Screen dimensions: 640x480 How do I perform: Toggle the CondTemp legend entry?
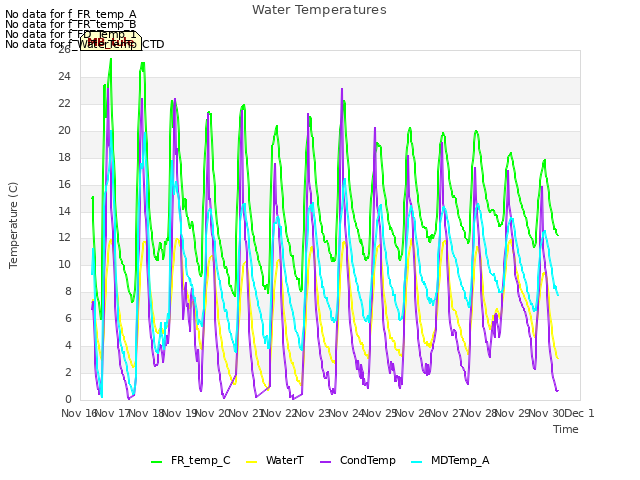pos(358,460)
